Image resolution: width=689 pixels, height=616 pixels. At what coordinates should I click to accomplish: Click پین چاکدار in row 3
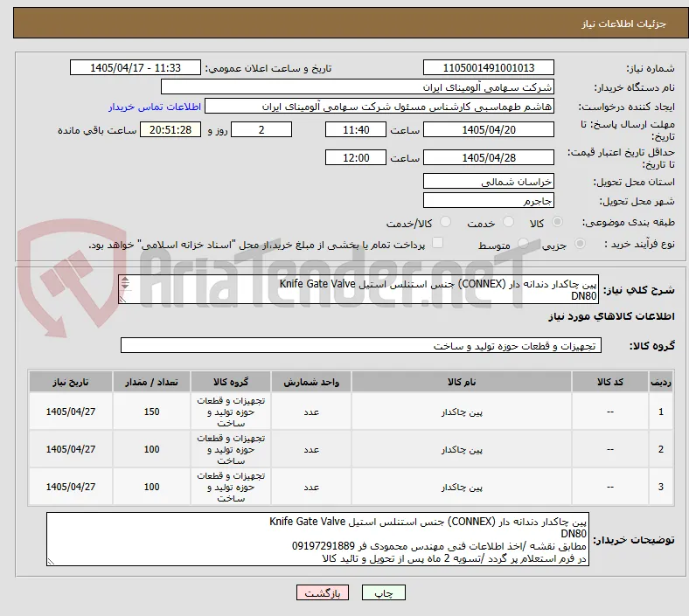click(x=462, y=487)
